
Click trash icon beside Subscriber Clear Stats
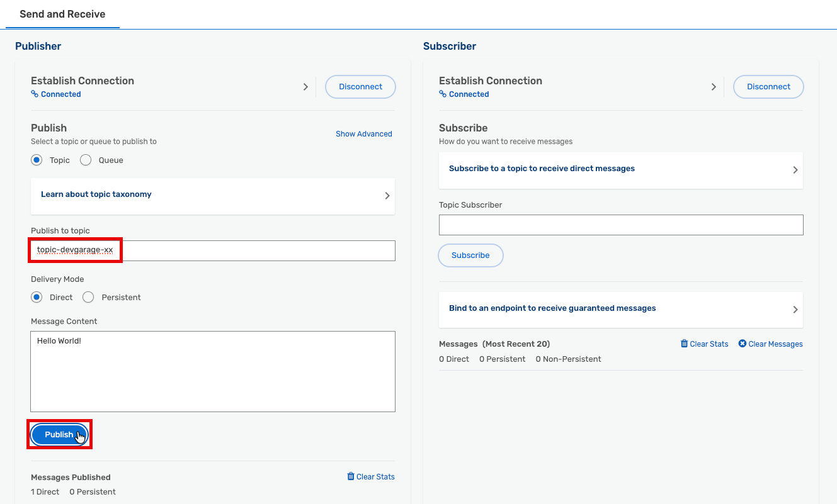click(684, 344)
